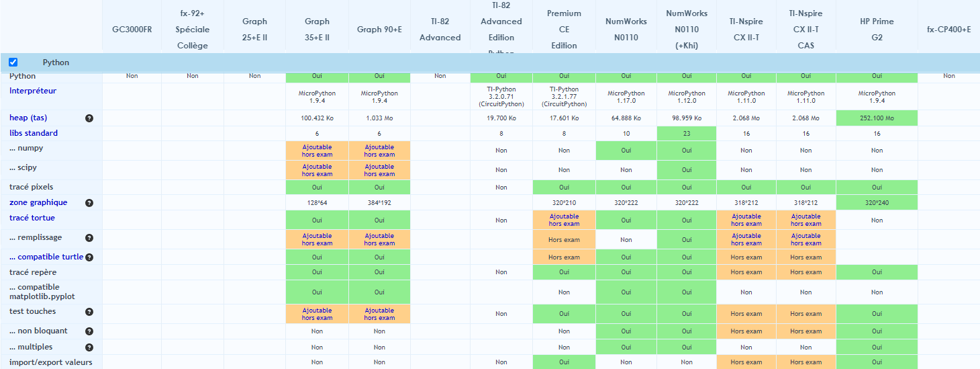Click the libs standard value 10
The height and width of the screenshot is (369, 980).
[626, 134]
